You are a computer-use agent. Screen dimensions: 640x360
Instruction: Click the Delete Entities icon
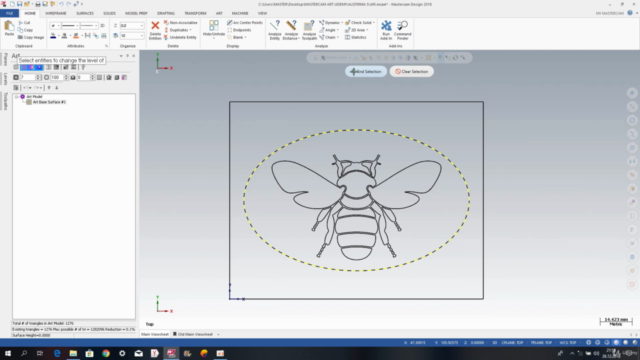click(x=155, y=30)
